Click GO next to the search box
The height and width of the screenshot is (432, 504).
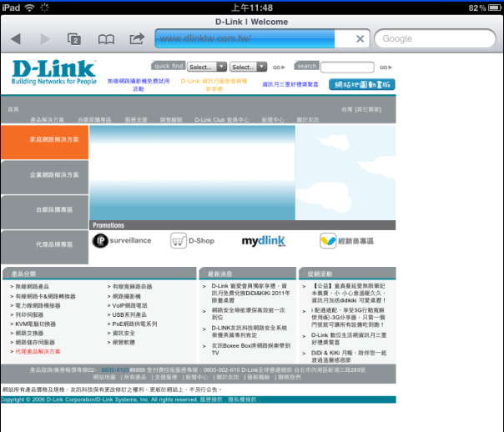tap(386, 67)
